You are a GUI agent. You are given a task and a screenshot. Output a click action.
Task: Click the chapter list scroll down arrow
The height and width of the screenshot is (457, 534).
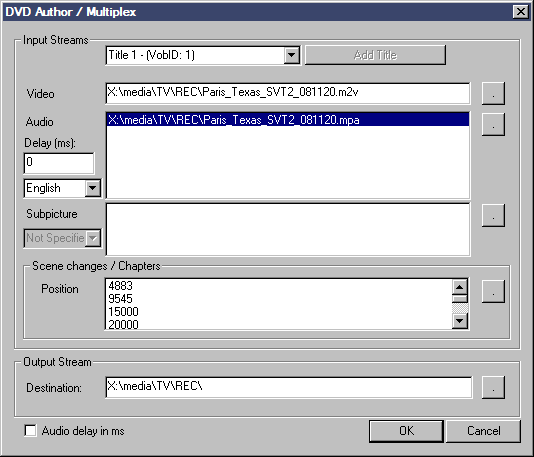pos(460,321)
